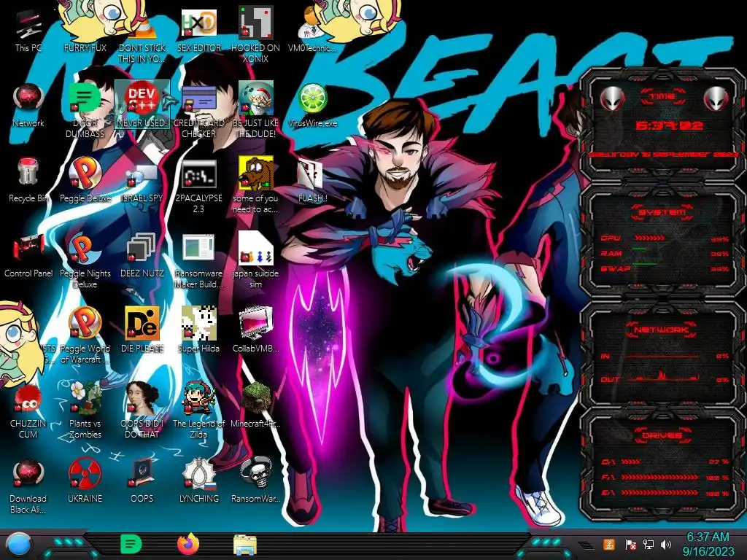
Task: Select the DEV C++ NEVER USED! icon
Action: click(x=142, y=105)
